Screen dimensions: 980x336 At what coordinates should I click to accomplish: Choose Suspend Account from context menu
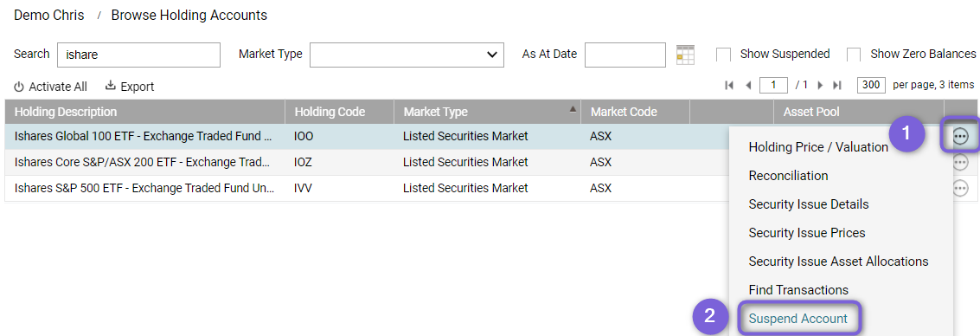click(798, 319)
